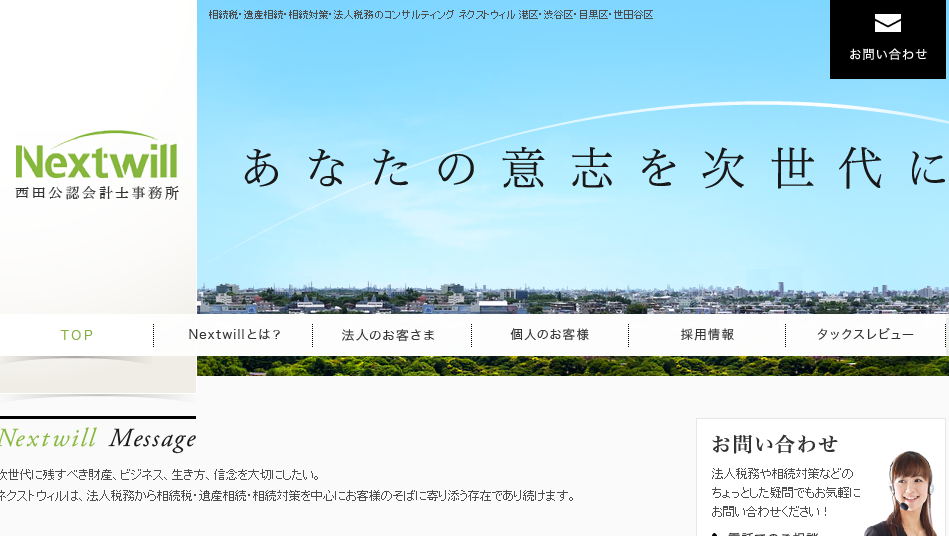Viewport: 949px width, 536px height.
Task: Click the お問い合わせ heading in the sidebar box
Action: point(774,444)
